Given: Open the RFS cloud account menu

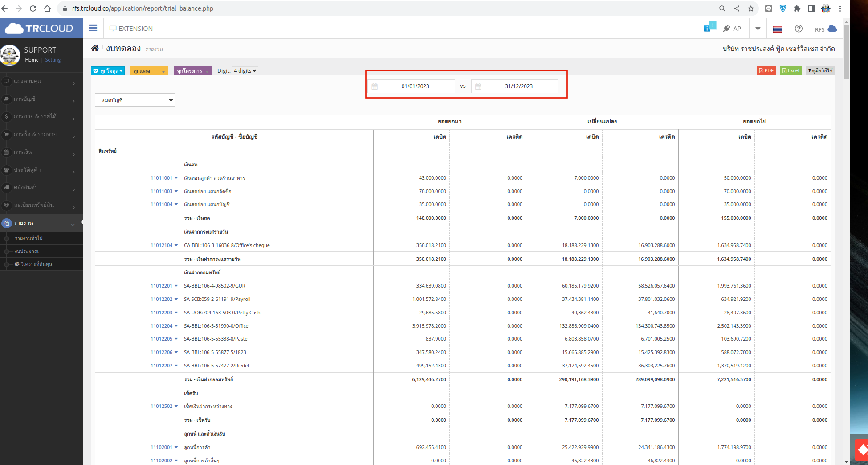Looking at the screenshot, I should click(x=826, y=29).
